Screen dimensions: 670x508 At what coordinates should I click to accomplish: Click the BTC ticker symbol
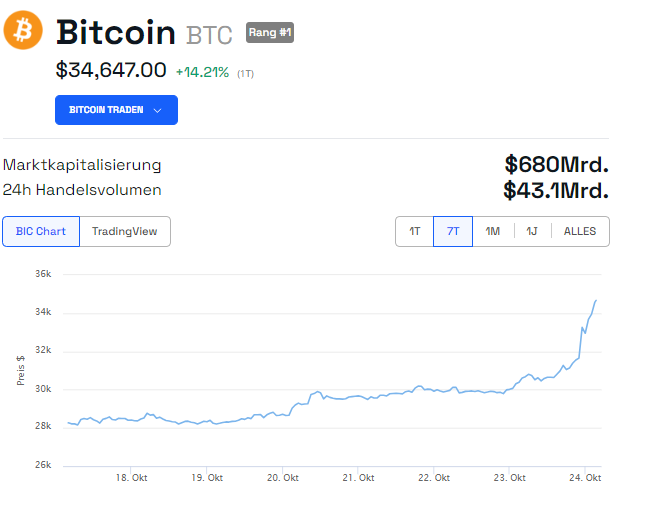[209, 35]
